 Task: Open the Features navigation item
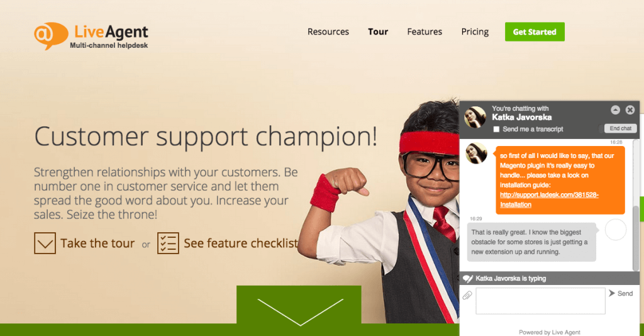(x=425, y=31)
